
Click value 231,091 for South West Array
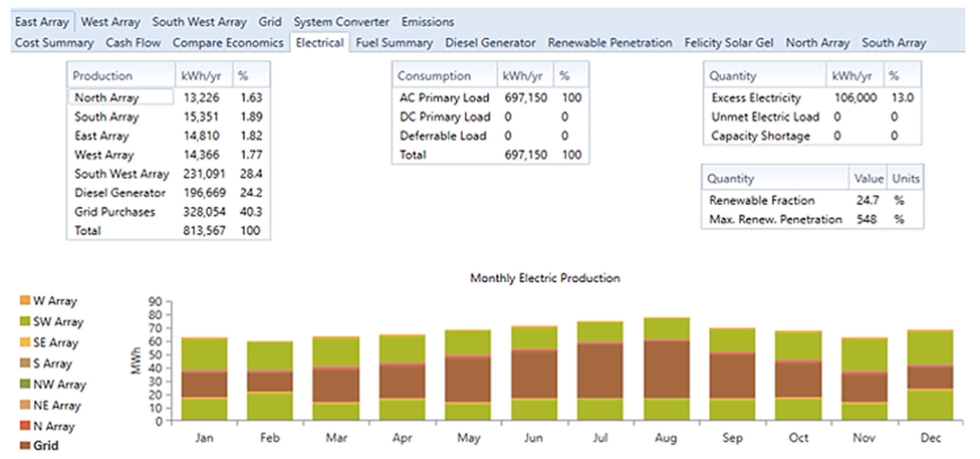pyautogui.click(x=204, y=174)
